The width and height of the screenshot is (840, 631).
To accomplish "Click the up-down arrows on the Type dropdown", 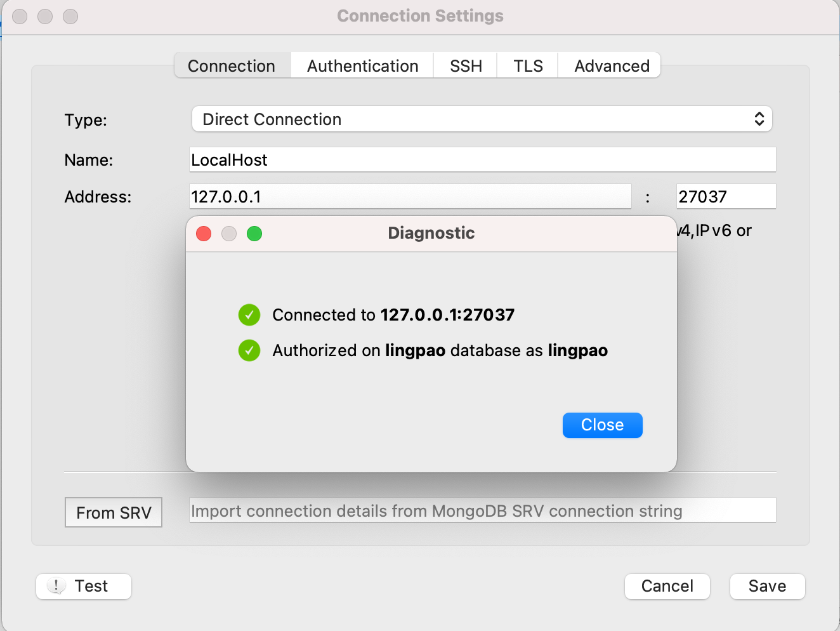I will point(759,119).
